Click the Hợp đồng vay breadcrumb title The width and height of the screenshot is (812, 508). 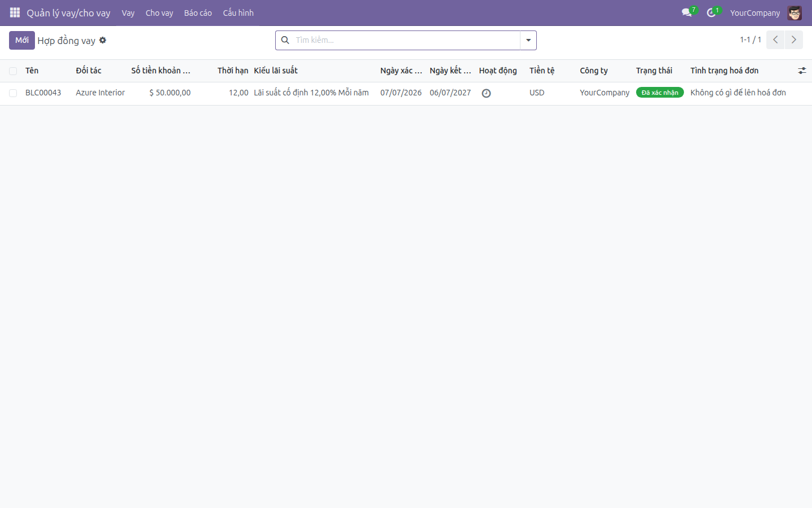(67, 41)
